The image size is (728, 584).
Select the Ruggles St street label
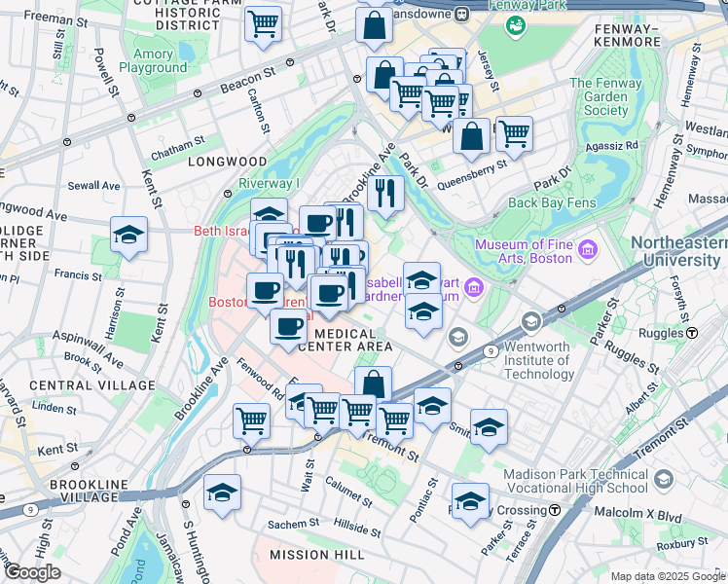(x=632, y=357)
